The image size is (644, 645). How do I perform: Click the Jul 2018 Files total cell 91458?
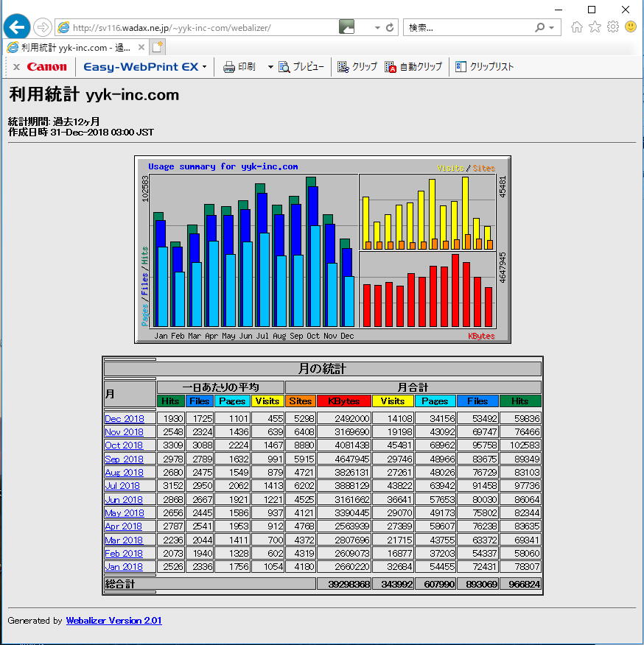click(x=477, y=485)
